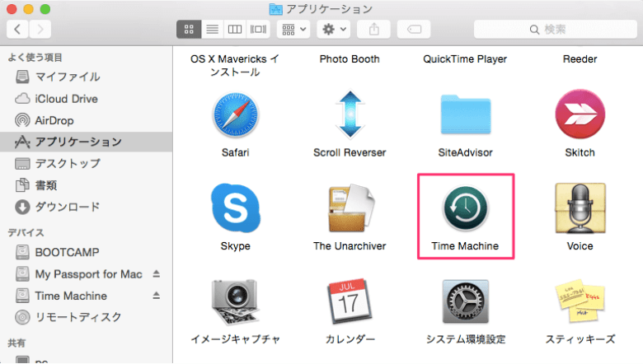Select リモートディスク in the sidebar

86,317
